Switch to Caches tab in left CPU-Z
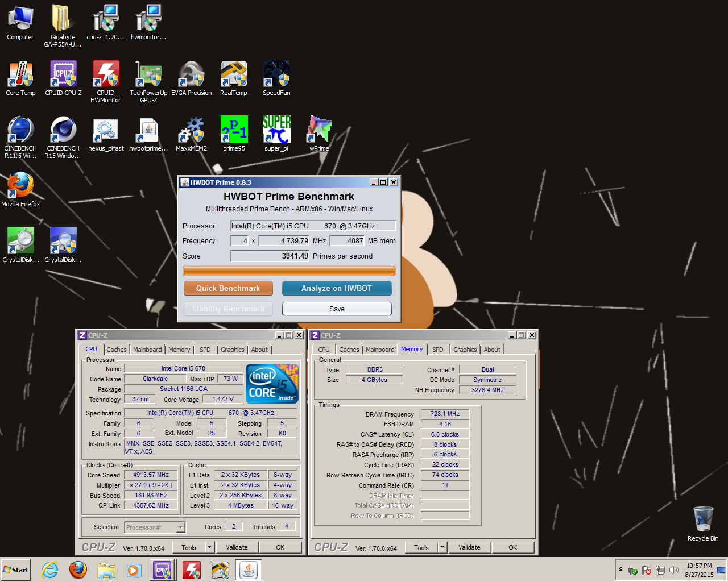This screenshot has width=728, height=582. tap(117, 350)
